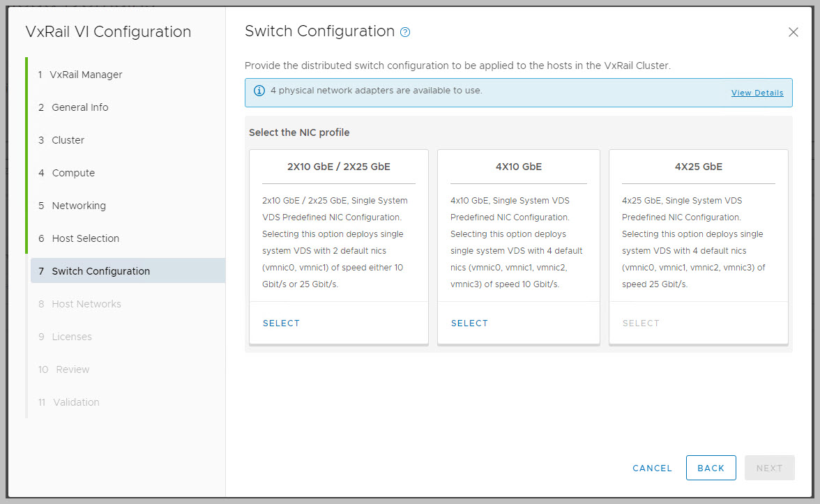Open step 5 Networking
Viewport: 820px width, 504px height.
(x=79, y=206)
